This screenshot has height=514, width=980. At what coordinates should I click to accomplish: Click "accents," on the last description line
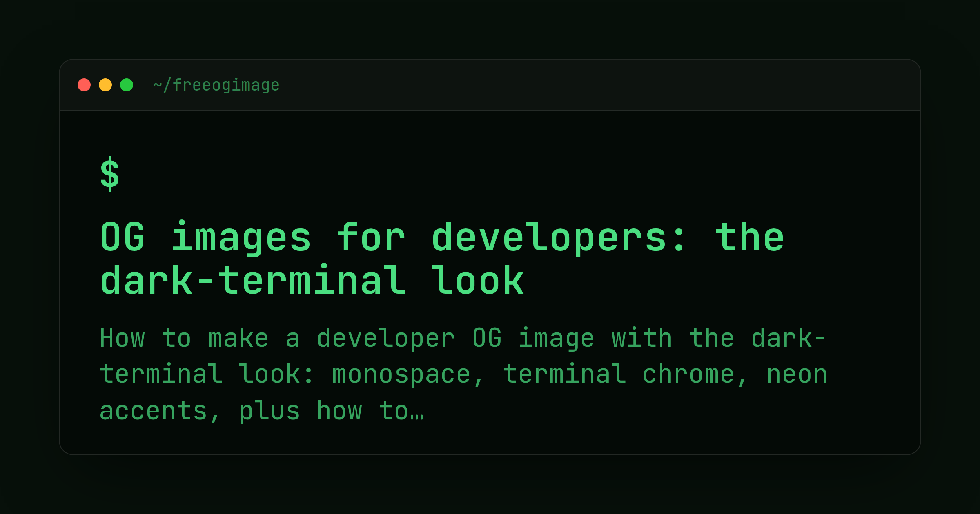[160, 411]
